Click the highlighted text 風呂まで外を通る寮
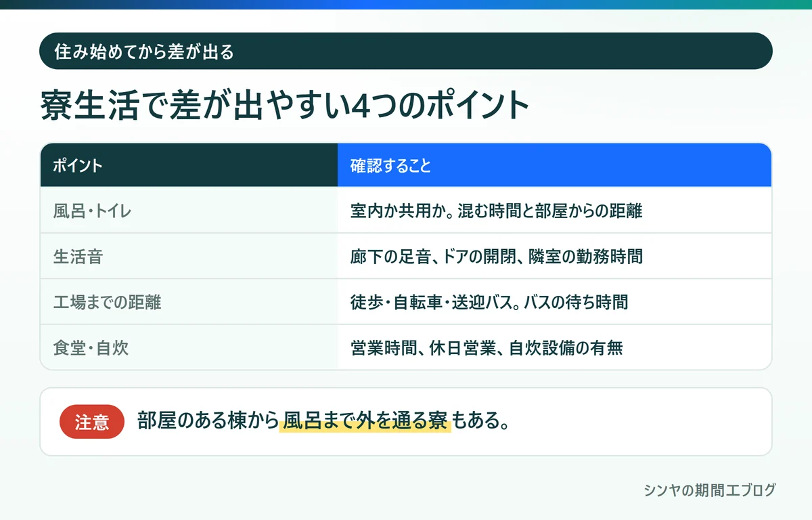The image size is (812, 520). click(365, 421)
